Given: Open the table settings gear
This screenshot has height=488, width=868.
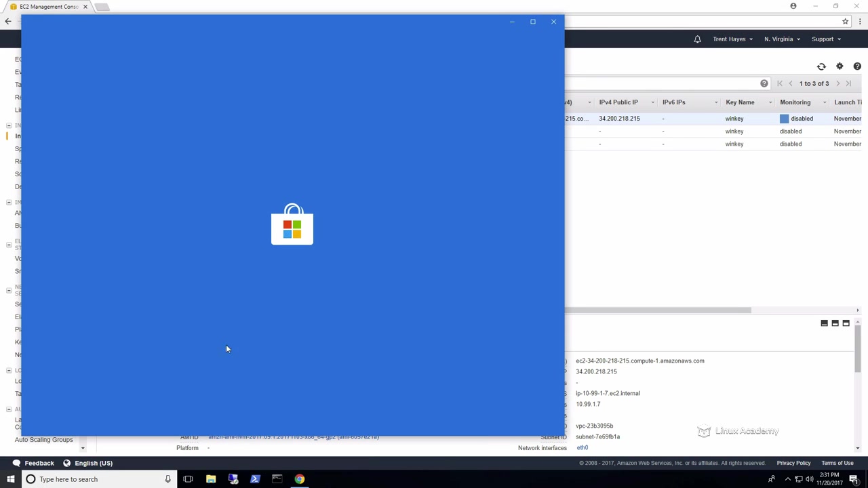Looking at the screenshot, I should pos(840,66).
